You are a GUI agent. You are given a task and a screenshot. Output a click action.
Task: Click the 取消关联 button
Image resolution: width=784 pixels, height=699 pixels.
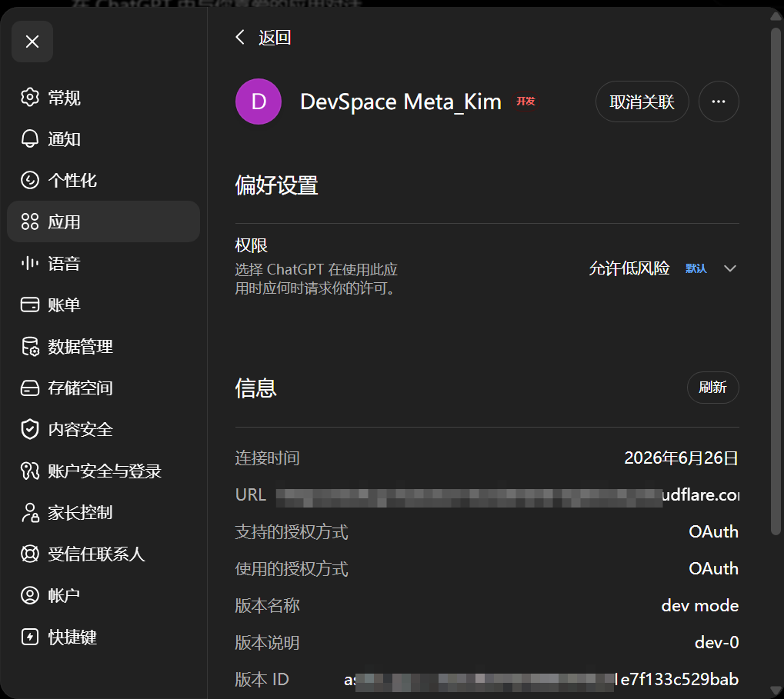coord(642,102)
